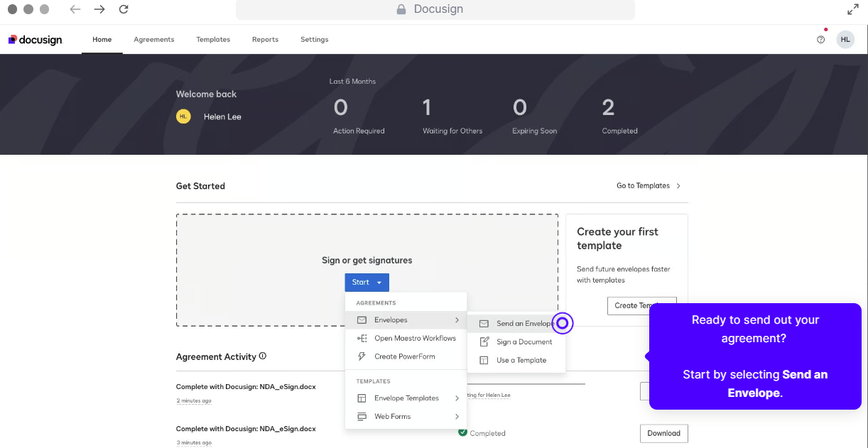Go back with the browser back arrow

75,9
